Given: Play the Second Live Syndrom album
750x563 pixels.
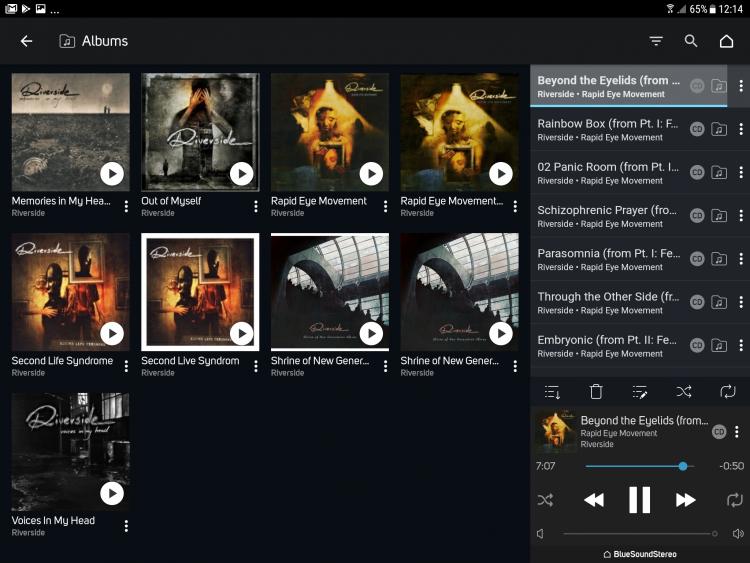Looking at the screenshot, I should 242,333.
